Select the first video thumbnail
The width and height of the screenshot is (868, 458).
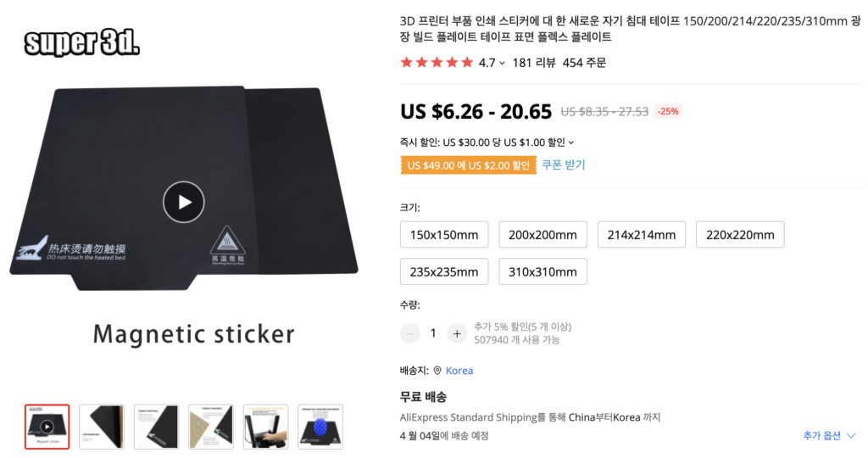coord(47,427)
